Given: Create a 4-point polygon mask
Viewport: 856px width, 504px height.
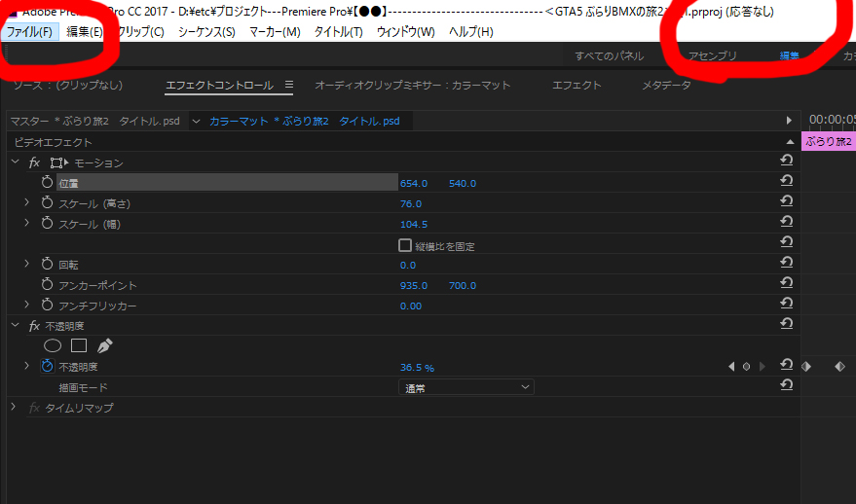Looking at the screenshot, I should [79, 345].
